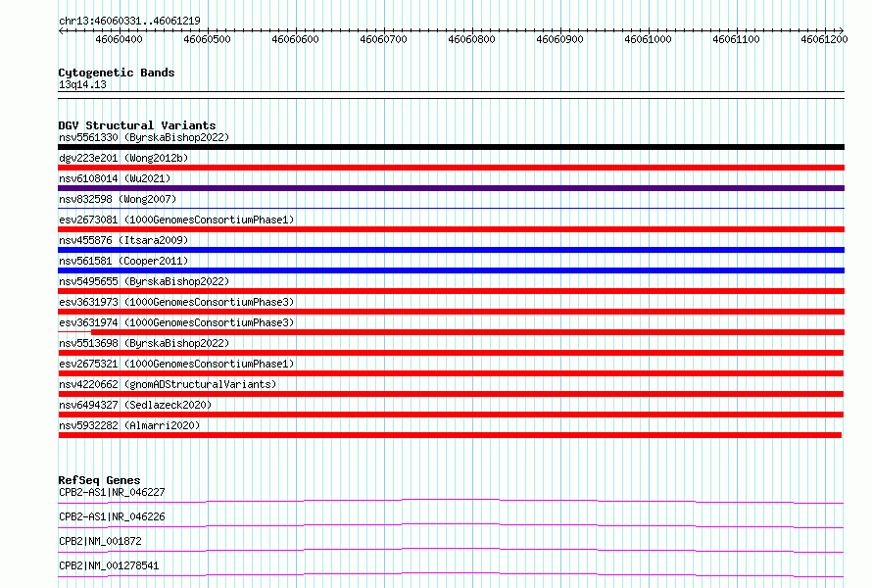The image size is (872, 588).
Task: Select the Cytogenetic Bands track title
Action: (117, 73)
